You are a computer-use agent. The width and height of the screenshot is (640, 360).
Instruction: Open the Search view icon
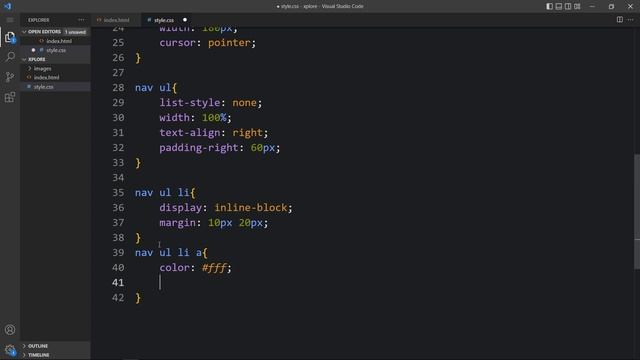(10, 57)
